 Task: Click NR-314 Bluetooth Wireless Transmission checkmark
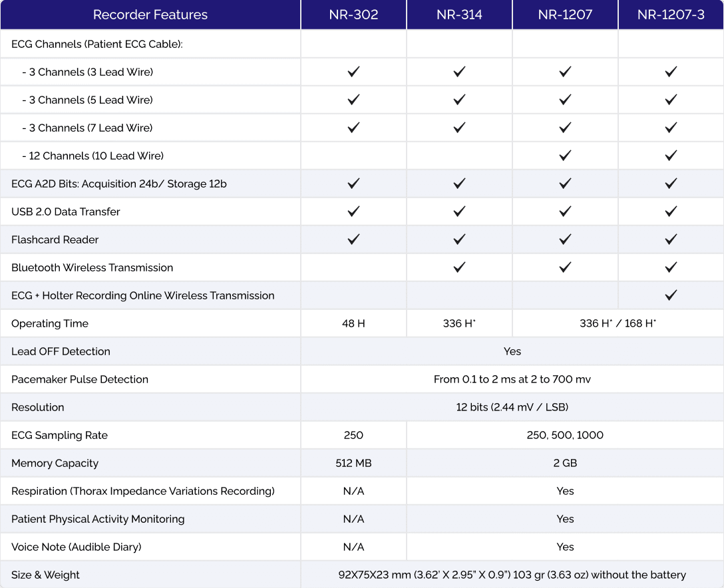coord(459,267)
